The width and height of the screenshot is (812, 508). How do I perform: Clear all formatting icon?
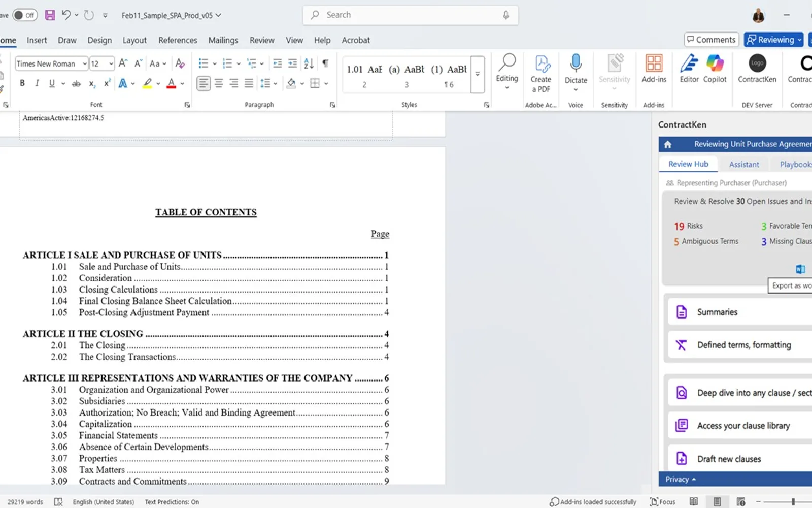[x=180, y=63]
